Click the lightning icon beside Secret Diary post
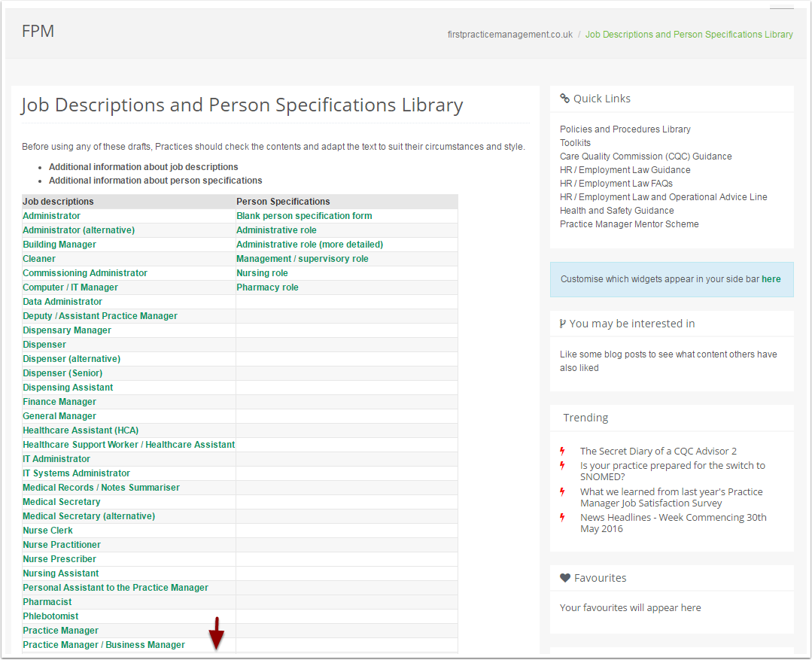The image size is (812, 660). tap(562, 451)
